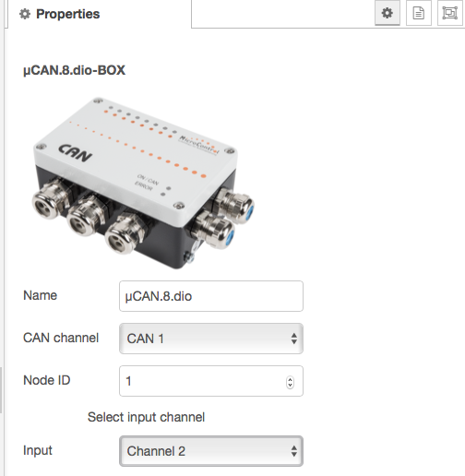Click the Node ID label
The height and width of the screenshot is (476, 465).
pyautogui.click(x=47, y=380)
